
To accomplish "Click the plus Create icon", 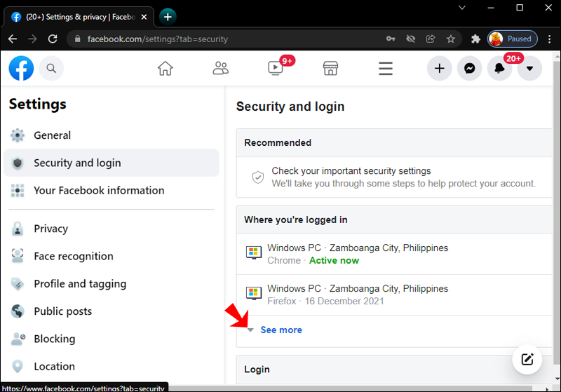I will tap(440, 68).
